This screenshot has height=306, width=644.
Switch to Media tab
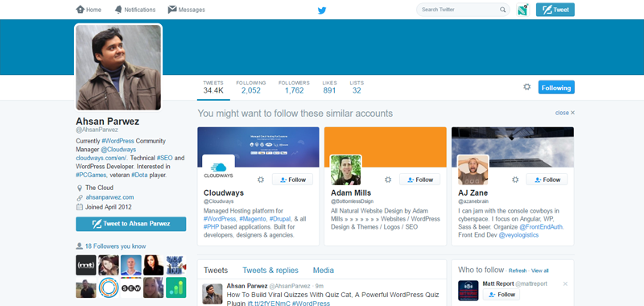coord(324,271)
